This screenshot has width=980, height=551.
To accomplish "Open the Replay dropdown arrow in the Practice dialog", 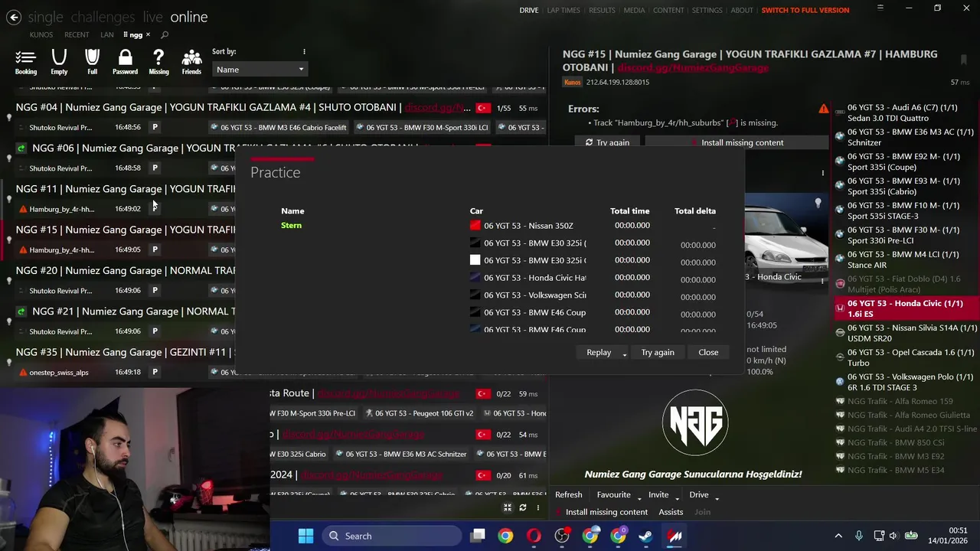I will (x=625, y=353).
